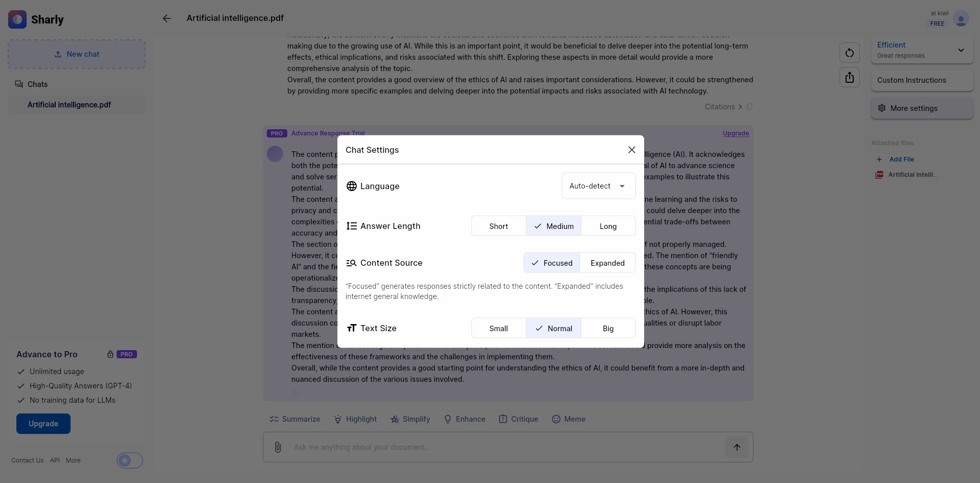Screen dimensions: 980x483
Task: Select Focused content source
Action: click(552, 263)
